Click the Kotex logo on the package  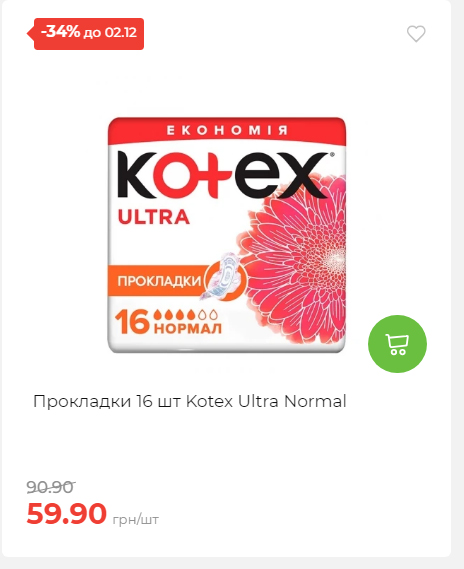pos(224,175)
